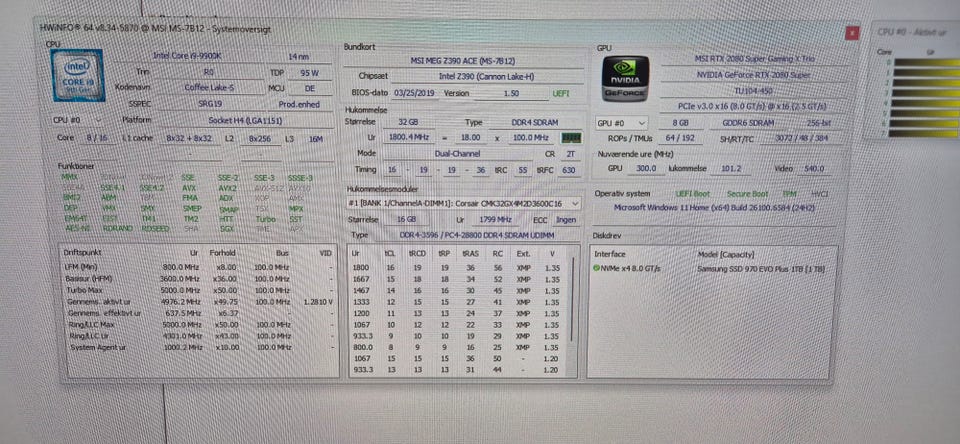This screenshot has height=444, width=960.
Task: Click the green UEFI label next to BIOS version
Action: click(x=561, y=94)
